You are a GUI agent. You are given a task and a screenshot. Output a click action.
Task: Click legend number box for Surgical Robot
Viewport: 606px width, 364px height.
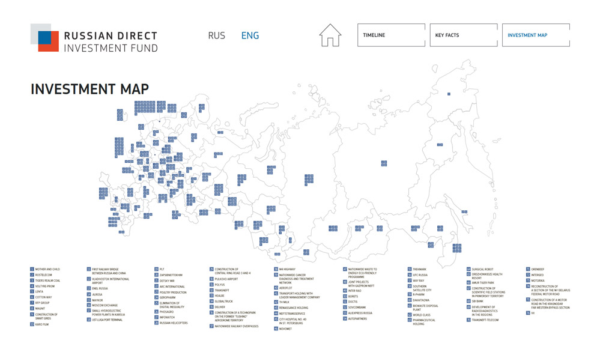coord(469,269)
